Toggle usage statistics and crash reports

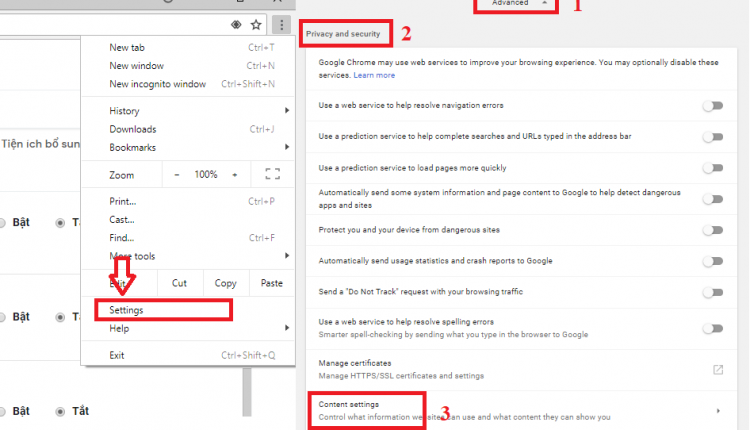pyautogui.click(x=713, y=261)
